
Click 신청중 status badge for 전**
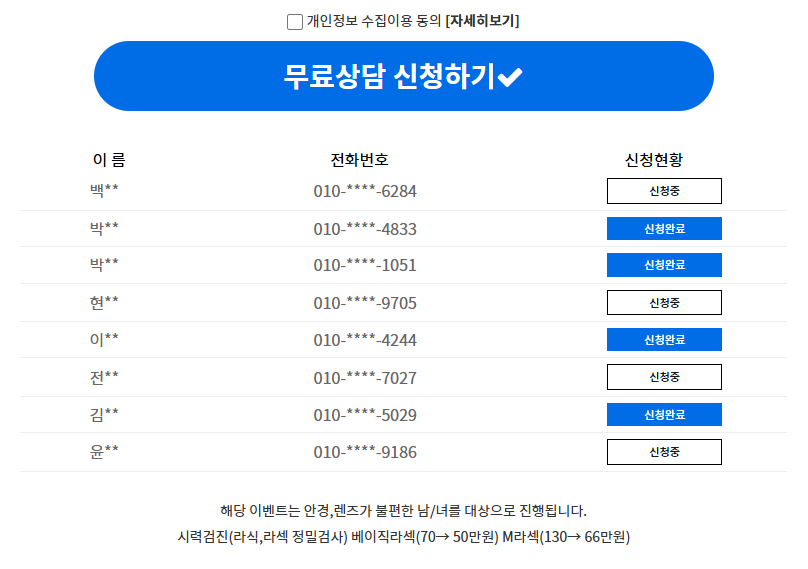tap(664, 377)
